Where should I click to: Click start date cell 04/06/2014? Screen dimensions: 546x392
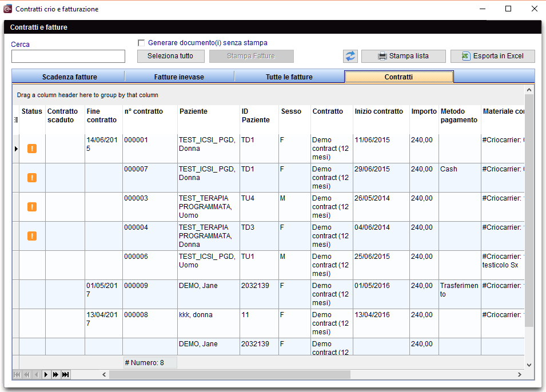click(x=381, y=236)
